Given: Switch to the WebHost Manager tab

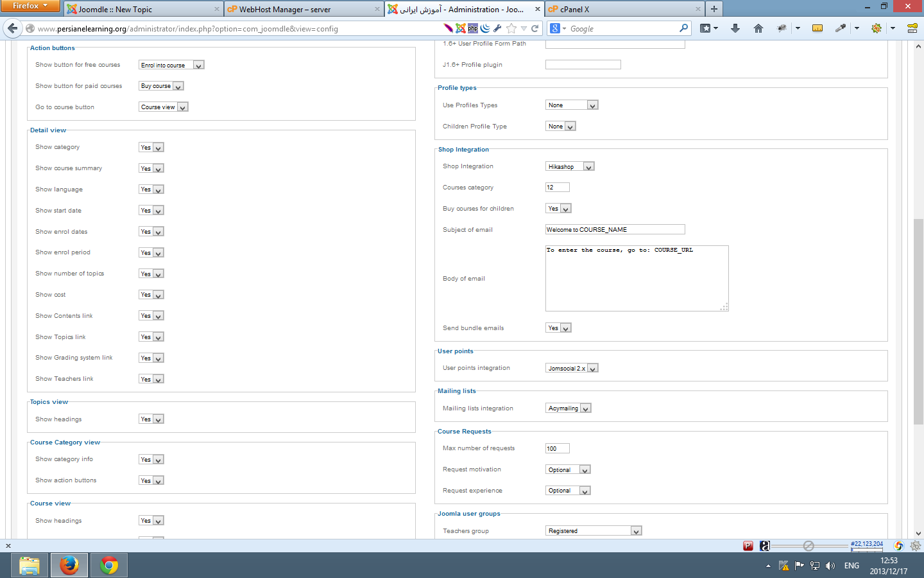Looking at the screenshot, I should point(303,9).
